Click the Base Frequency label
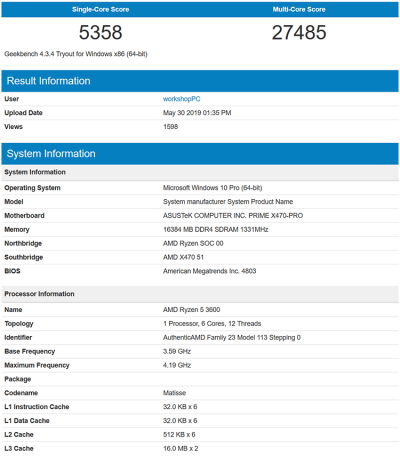400x456 pixels. tap(30, 351)
